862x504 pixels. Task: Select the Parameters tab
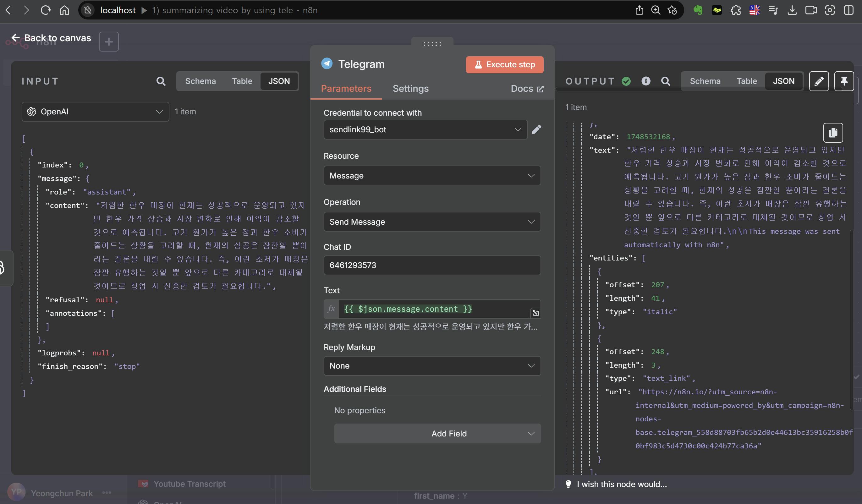[x=346, y=89]
